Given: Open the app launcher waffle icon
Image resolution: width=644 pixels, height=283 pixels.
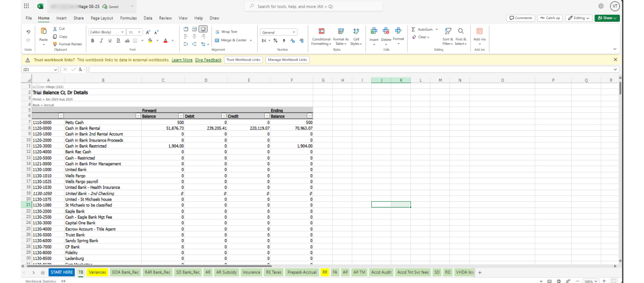Looking at the screenshot, I should tap(26, 6).
